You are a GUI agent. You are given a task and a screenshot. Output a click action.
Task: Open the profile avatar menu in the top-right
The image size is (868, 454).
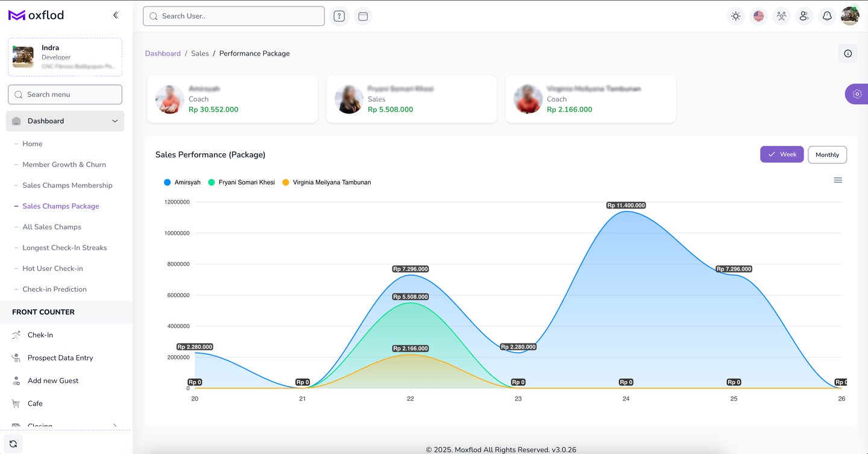pyautogui.click(x=850, y=16)
